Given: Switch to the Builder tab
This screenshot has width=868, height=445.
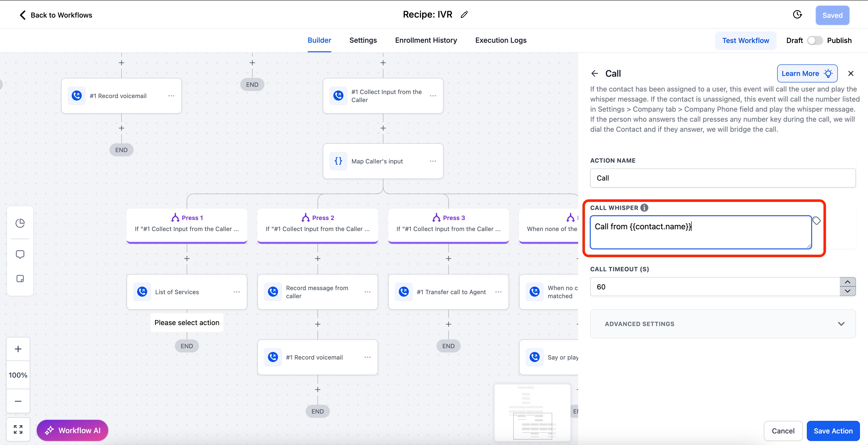Looking at the screenshot, I should point(319,40).
